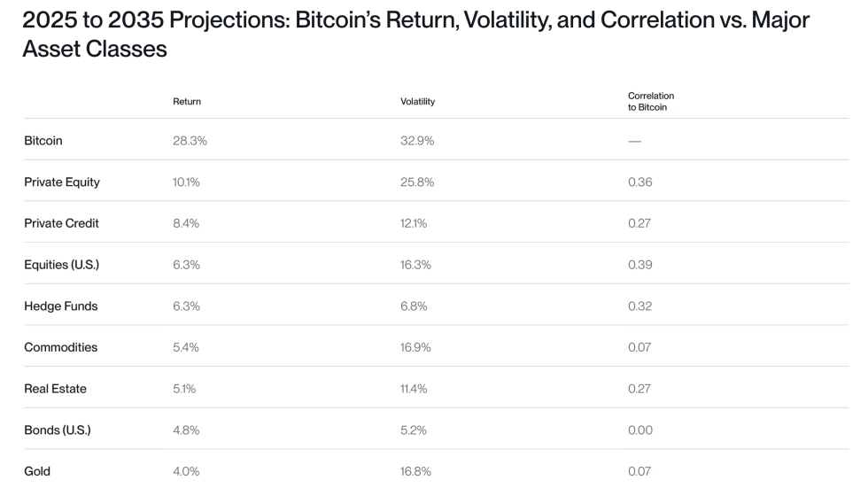Select the Private Credit row label

61,223
